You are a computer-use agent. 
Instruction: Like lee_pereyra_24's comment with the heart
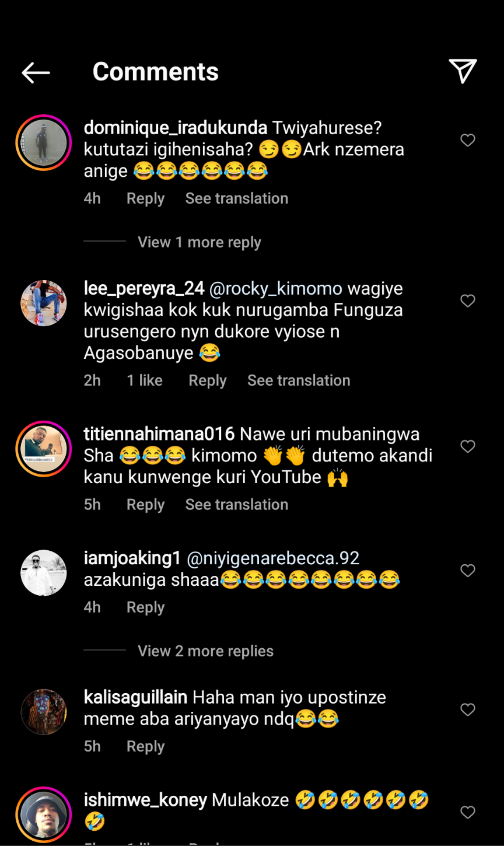tap(468, 301)
